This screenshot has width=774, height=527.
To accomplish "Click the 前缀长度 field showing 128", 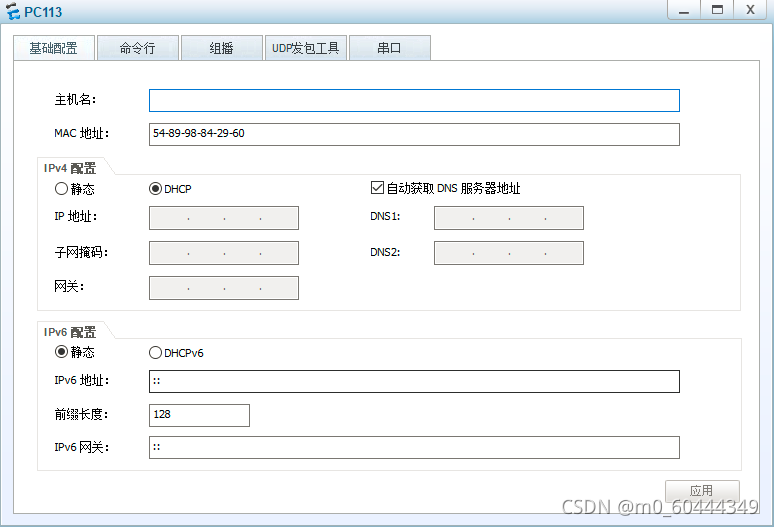I will [199, 415].
